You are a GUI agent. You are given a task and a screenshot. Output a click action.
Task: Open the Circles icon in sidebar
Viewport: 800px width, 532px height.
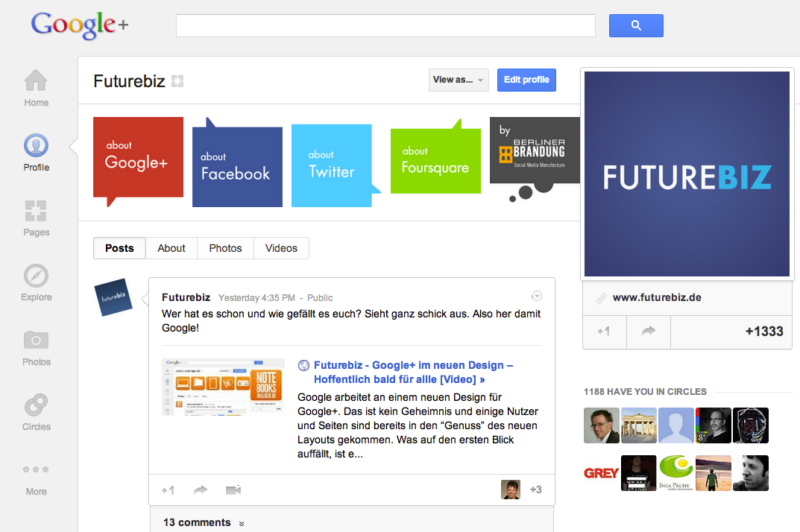tap(36, 405)
